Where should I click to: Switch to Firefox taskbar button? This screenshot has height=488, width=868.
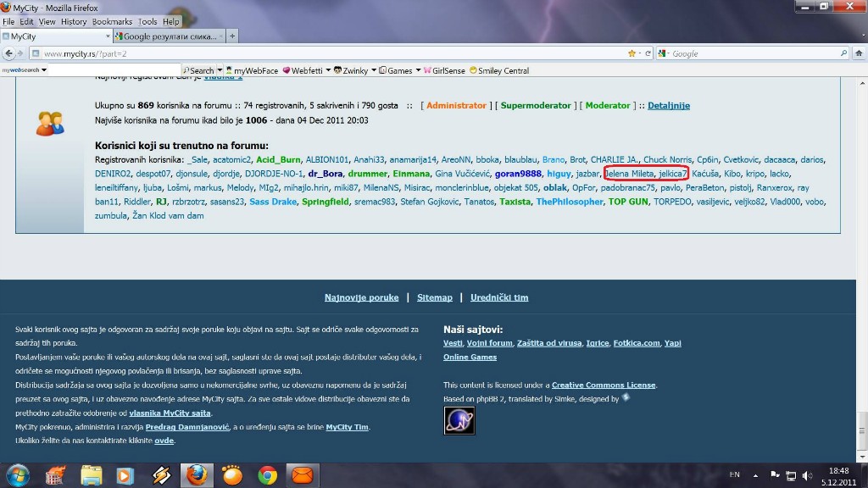click(197, 475)
